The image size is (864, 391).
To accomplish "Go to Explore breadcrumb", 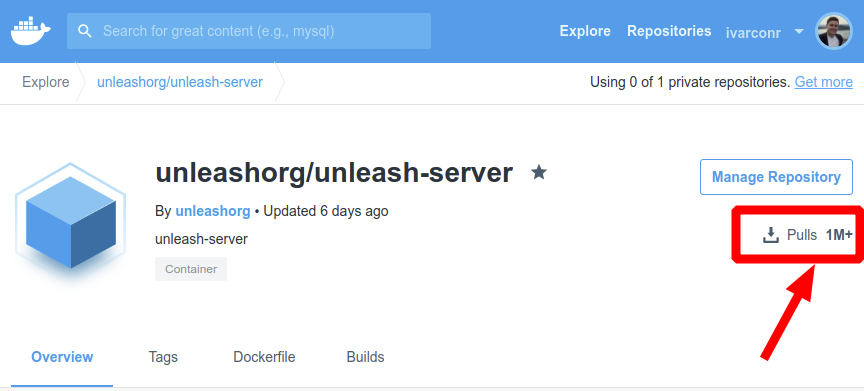I will click(46, 83).
